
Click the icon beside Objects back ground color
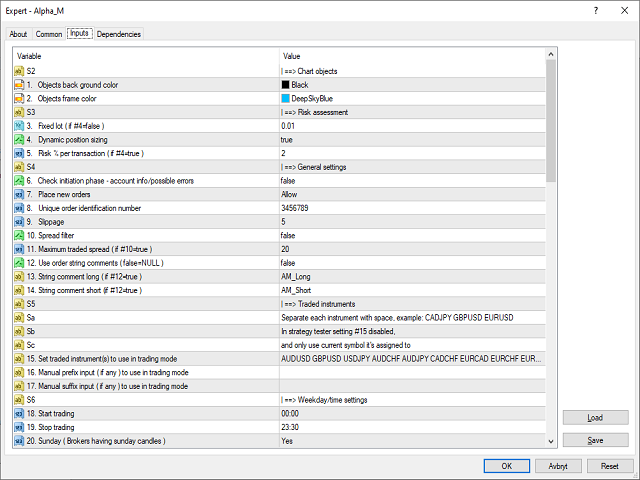(x=19, y=85)
